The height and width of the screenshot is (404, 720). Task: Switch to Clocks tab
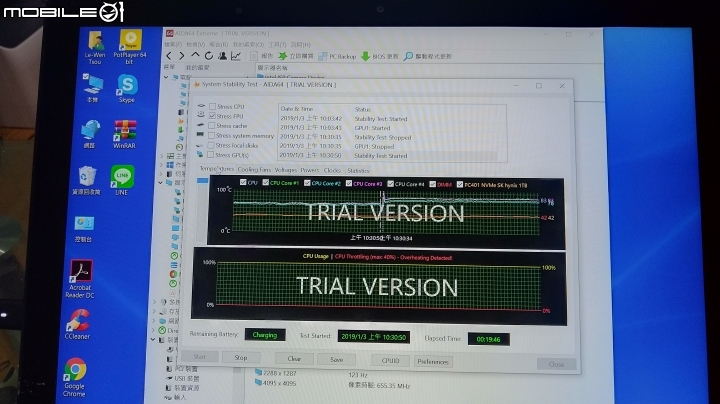[x=332, y=170]
